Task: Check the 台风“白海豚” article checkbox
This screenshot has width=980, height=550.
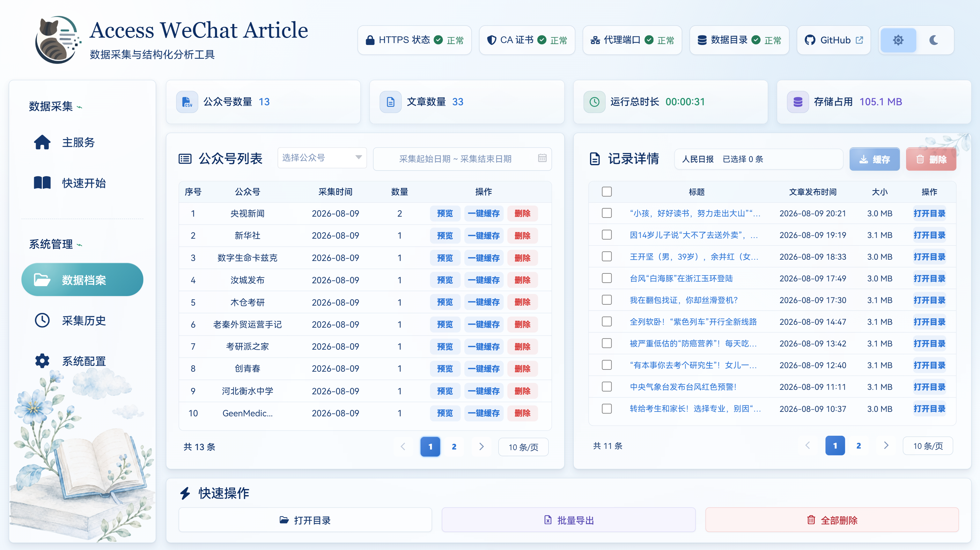Action: tap(607, 278)
